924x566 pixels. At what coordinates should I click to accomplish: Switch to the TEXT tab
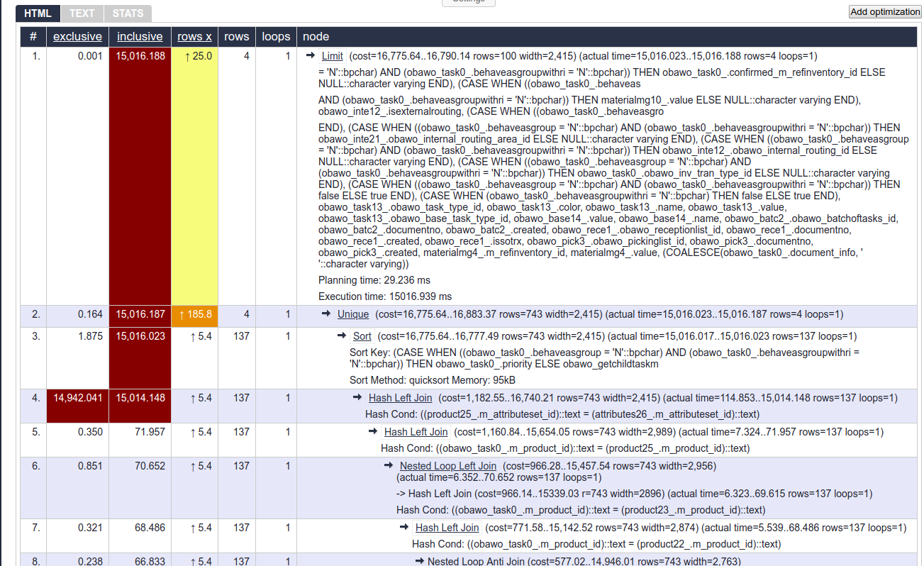click(x=82, y=13)
